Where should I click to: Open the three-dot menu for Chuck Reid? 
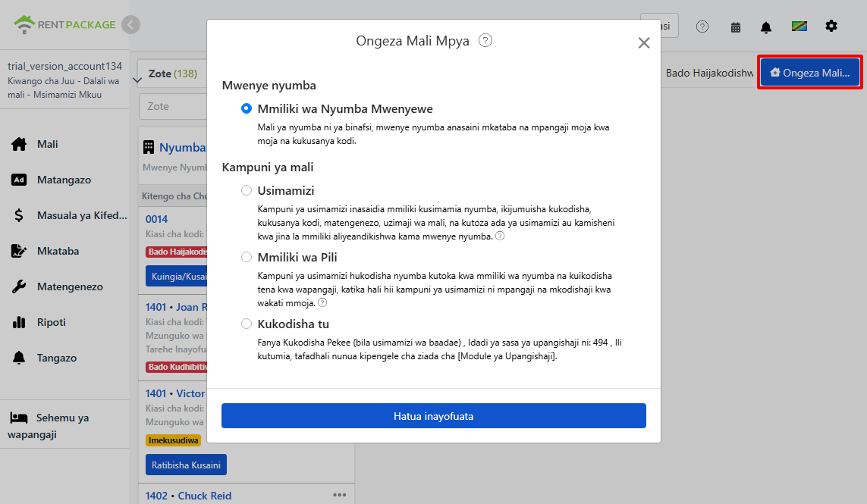point(340,495)
